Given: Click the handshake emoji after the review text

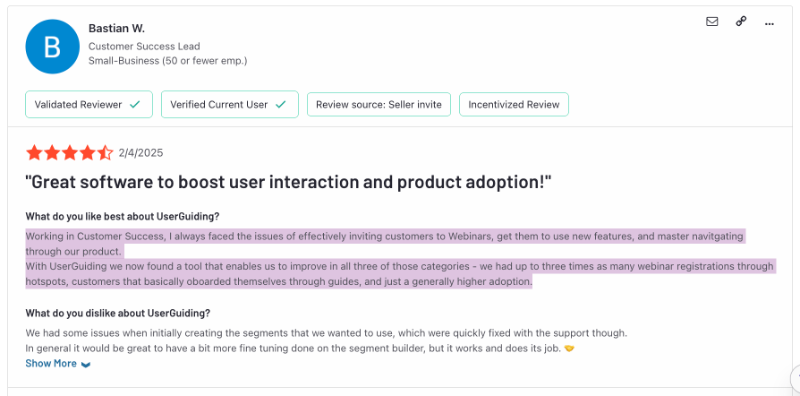Looking at the screenshot, I should pyautogui.click(x=569, y=350).
